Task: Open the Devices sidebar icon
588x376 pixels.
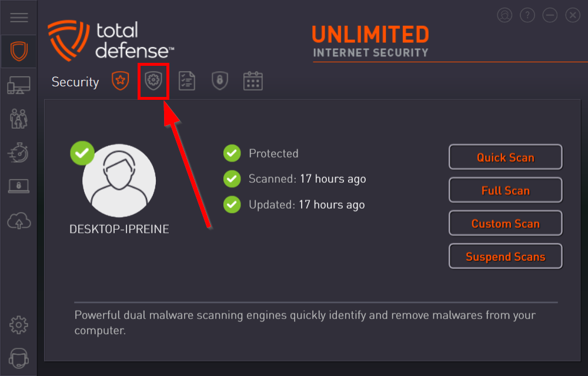Action: tap(19, 85)
